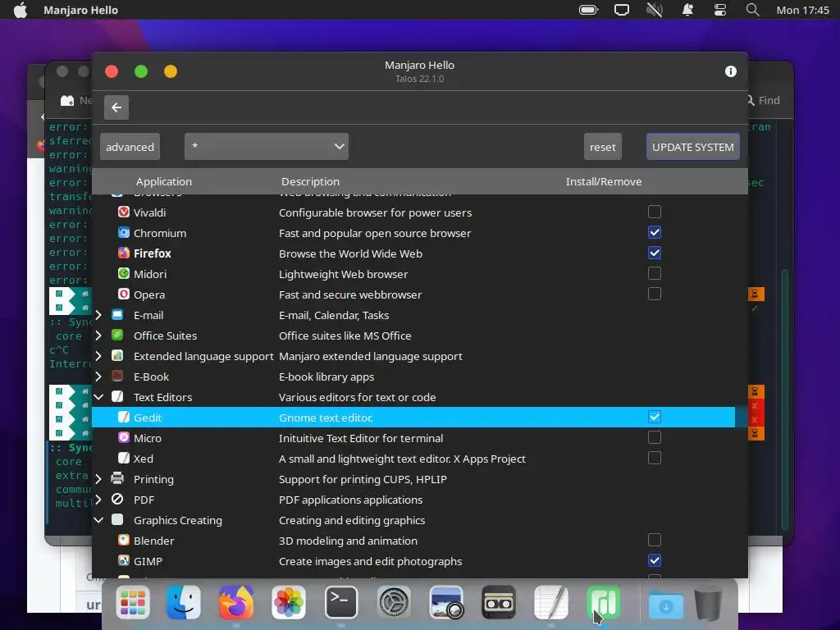
Task: Click the E-Book category icon
Action: coord(117,377)
